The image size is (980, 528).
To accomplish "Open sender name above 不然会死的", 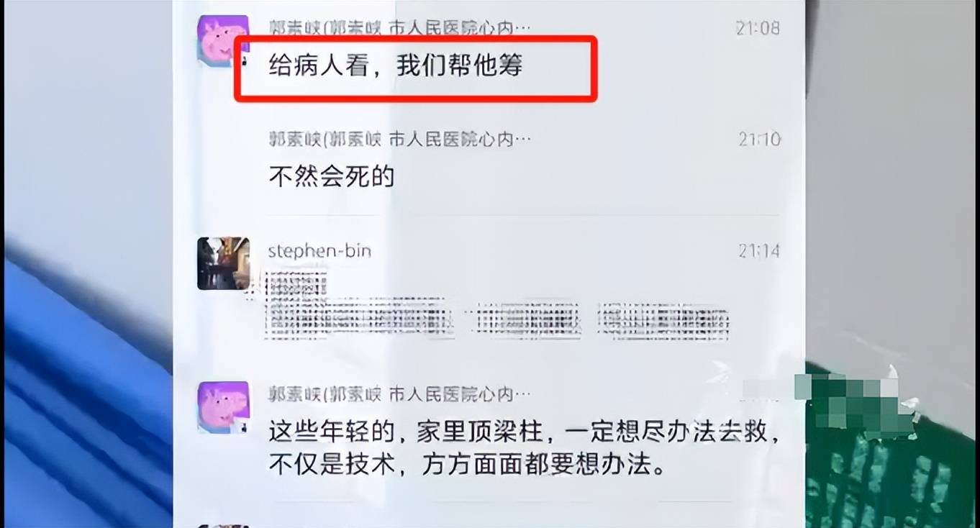I will coord(400,138).
